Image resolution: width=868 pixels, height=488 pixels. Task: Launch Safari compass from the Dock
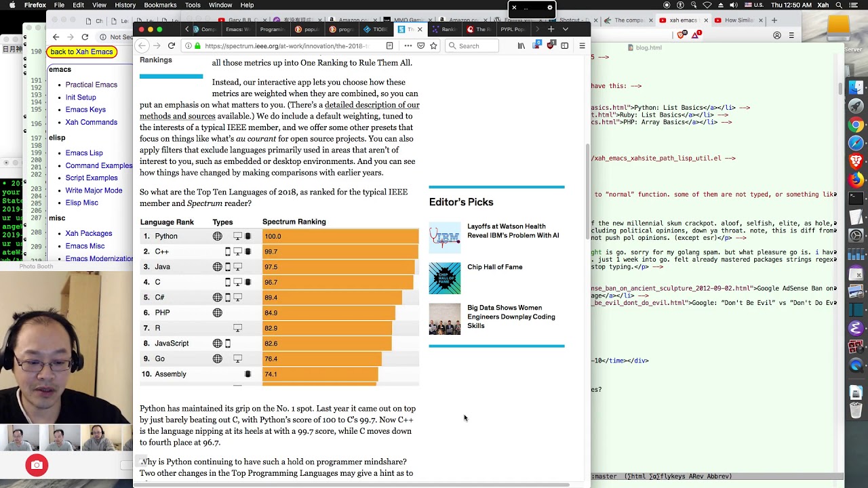(856, 143)
